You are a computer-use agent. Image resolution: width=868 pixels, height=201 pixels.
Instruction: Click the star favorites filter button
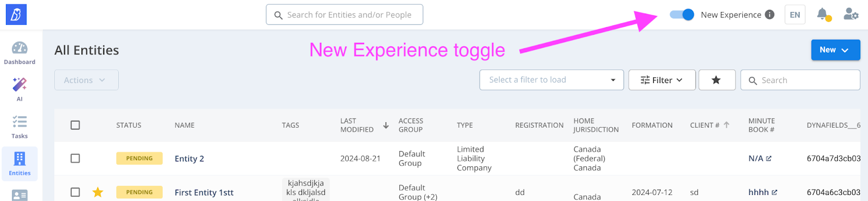coord(717,80)
